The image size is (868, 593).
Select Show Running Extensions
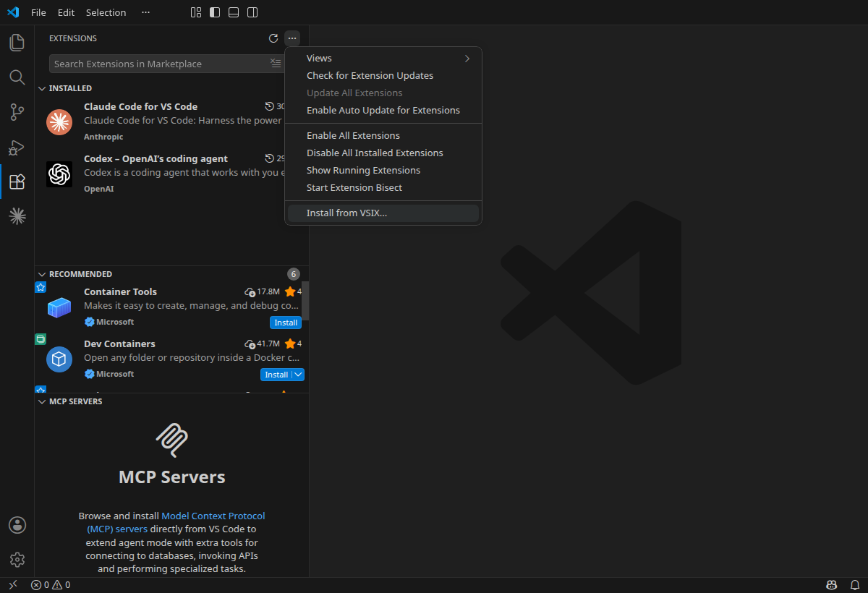click(383, 171)
